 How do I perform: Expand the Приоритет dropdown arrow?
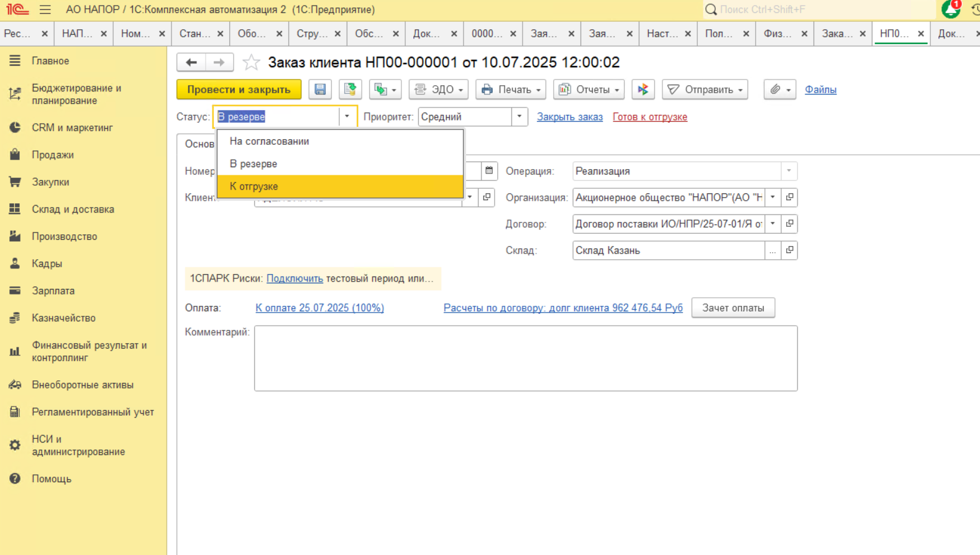click(x=520, y=117)
